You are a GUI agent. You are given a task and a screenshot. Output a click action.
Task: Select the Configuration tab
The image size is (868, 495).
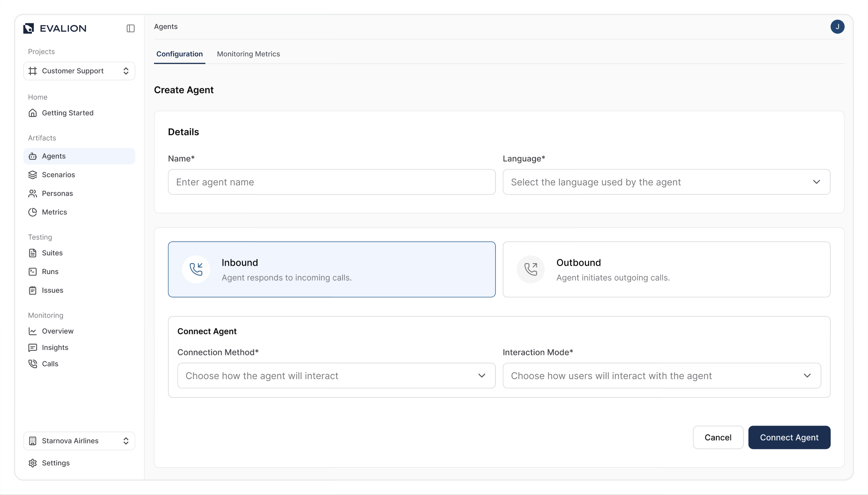180,54
